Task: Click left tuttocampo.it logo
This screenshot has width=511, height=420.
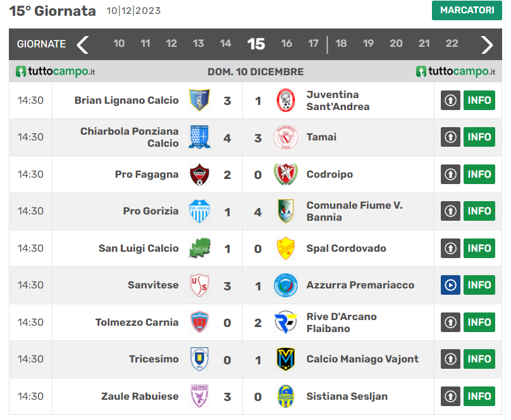Action: (55, 71)
